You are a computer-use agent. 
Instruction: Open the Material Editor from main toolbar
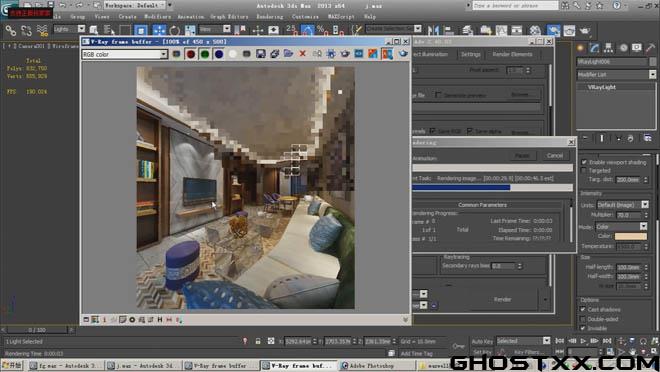(535, 30)
